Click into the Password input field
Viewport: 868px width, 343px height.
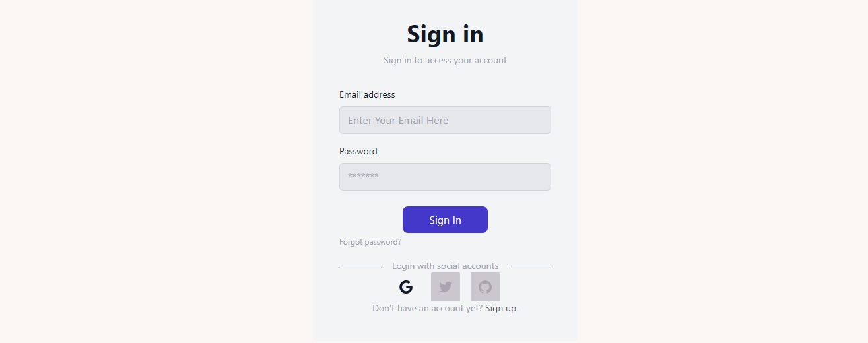tap(445, 177)
